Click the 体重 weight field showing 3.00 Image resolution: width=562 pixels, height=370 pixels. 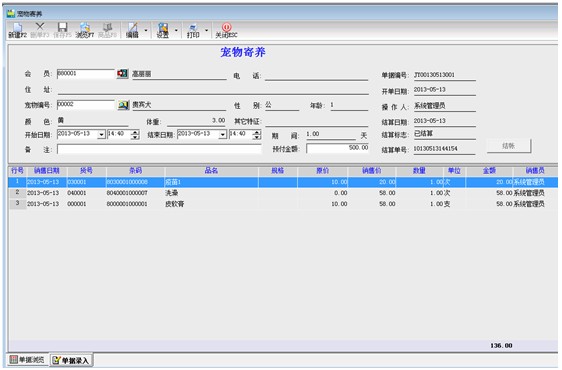(196, 121)
